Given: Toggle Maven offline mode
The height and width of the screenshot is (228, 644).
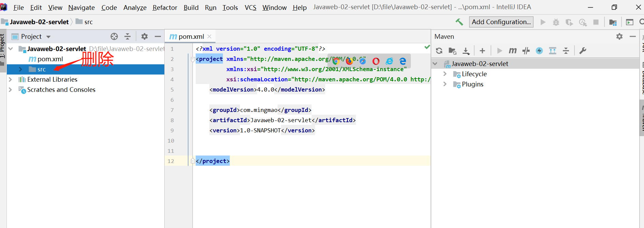Looking at the screenshot, I should coord(526,51).
